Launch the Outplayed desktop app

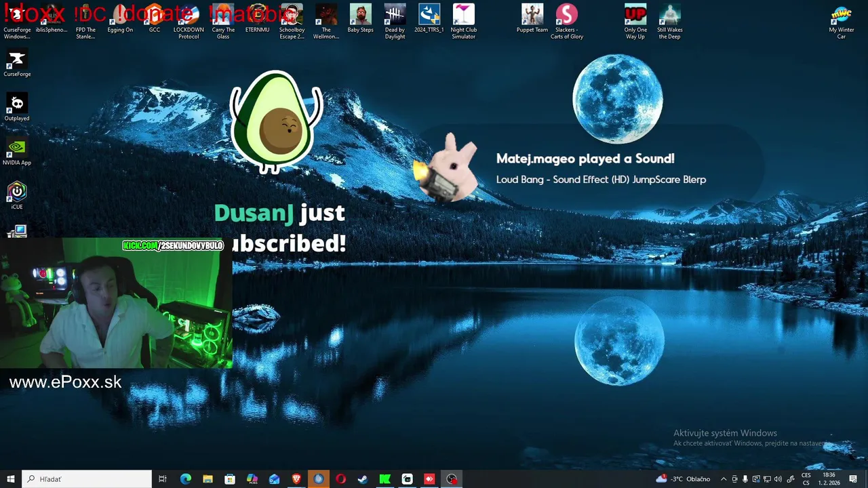[x=17, y=108]
